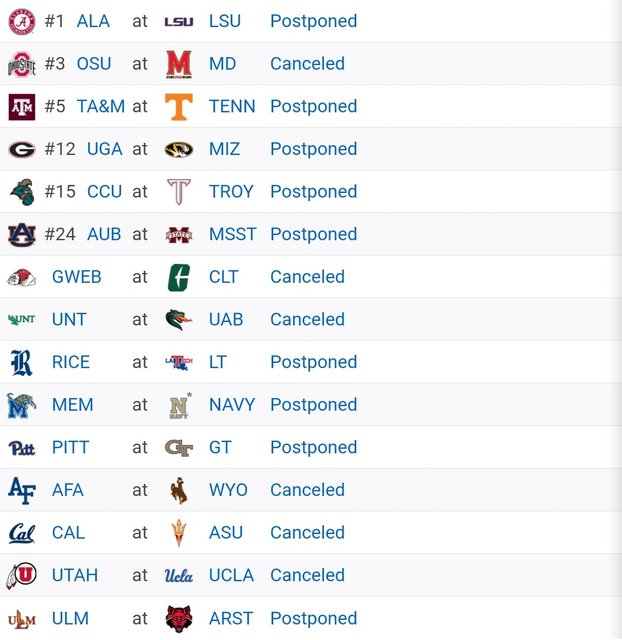The image size is (622, 640).
Task: Open the TROY team link
Action: (x=231, y=191)
